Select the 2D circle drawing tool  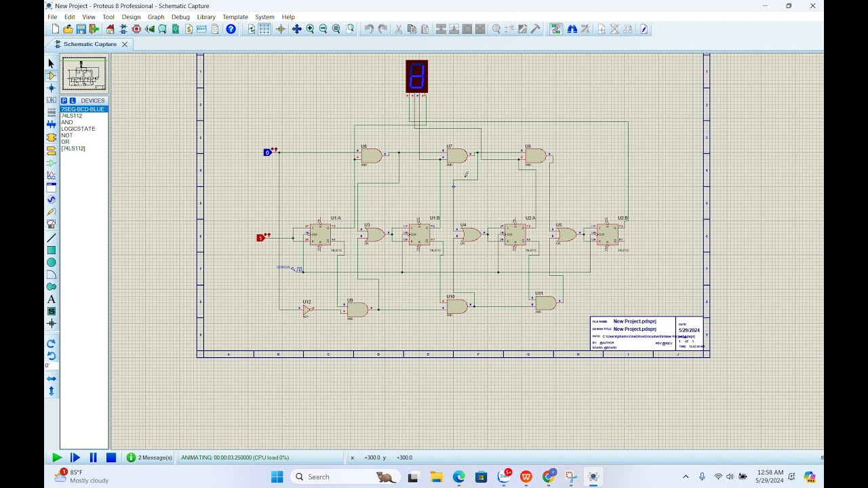(51, 262)
